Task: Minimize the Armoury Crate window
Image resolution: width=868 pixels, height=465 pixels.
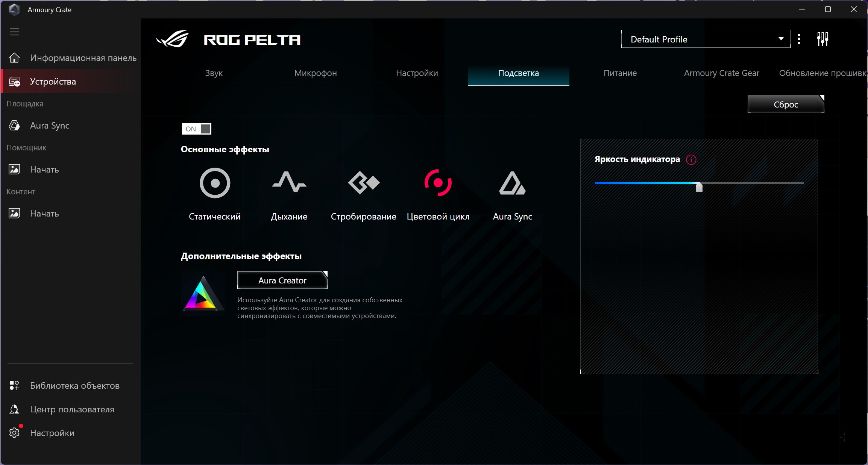Action: coord(802,9)
